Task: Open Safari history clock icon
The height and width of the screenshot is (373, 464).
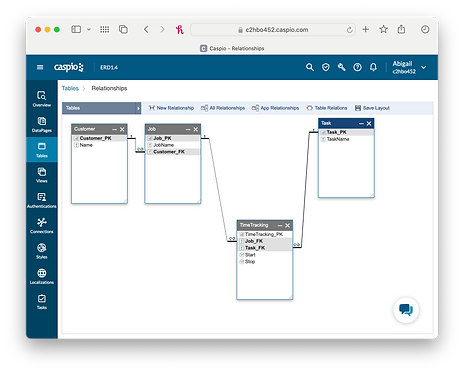Action: tap(425, 29)
